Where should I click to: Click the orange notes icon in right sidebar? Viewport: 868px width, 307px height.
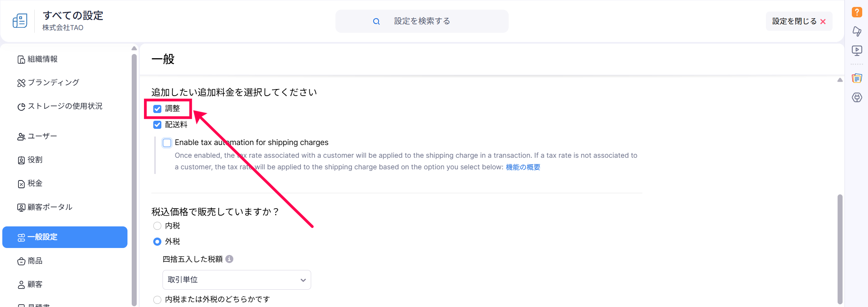pos(857,78)
